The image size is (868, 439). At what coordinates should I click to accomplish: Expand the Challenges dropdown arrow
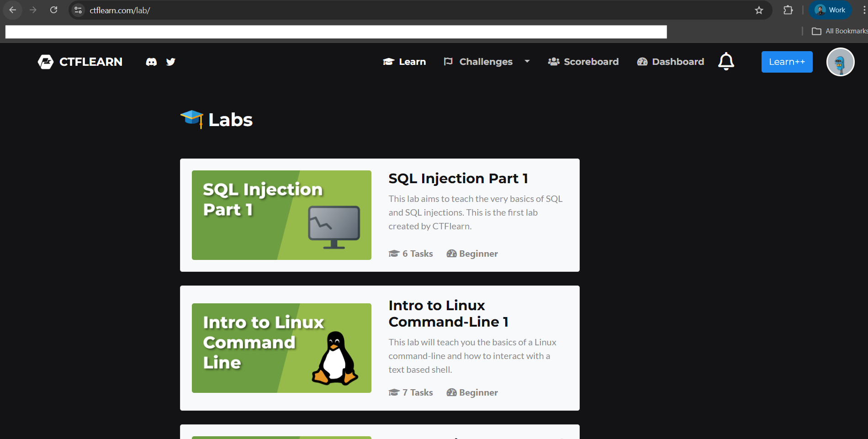click(x=527, y=61)
